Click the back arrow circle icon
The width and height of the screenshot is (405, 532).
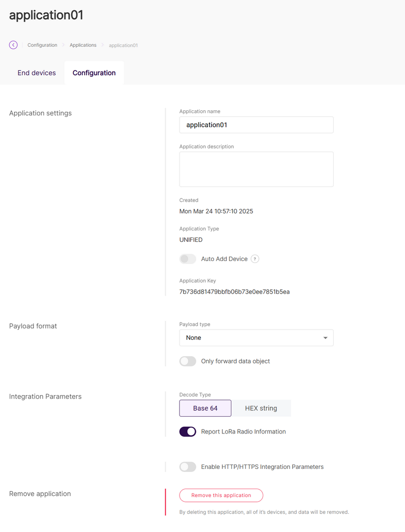(13, 45)
